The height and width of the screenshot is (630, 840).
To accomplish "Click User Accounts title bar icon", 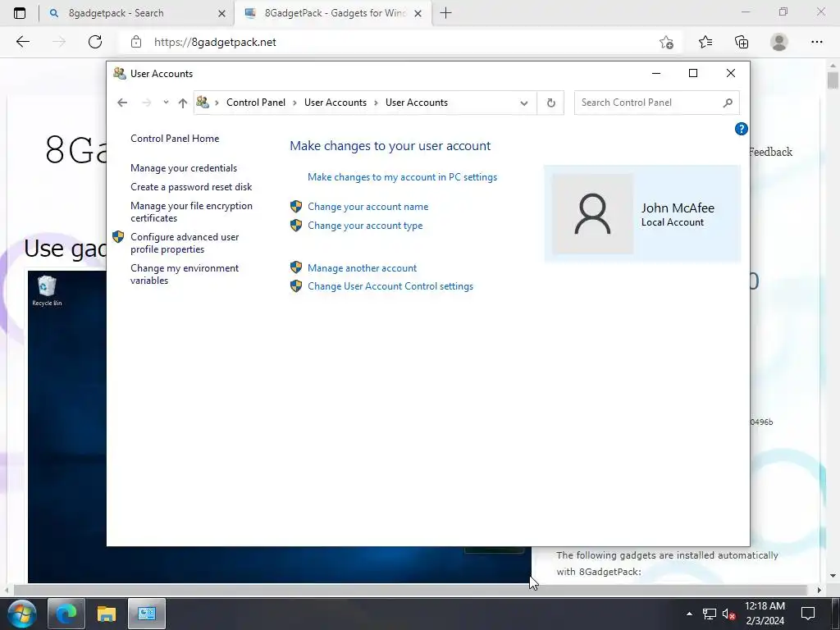I will [x=120, y=73].
